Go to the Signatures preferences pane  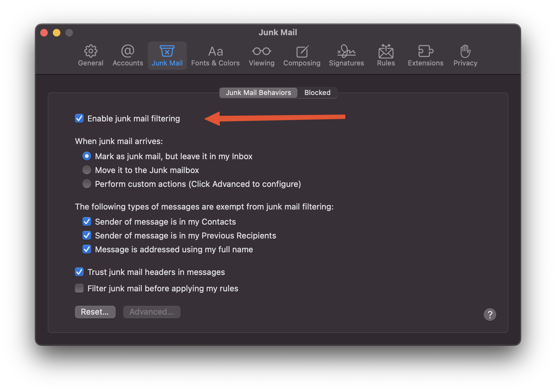pos(346,56)
